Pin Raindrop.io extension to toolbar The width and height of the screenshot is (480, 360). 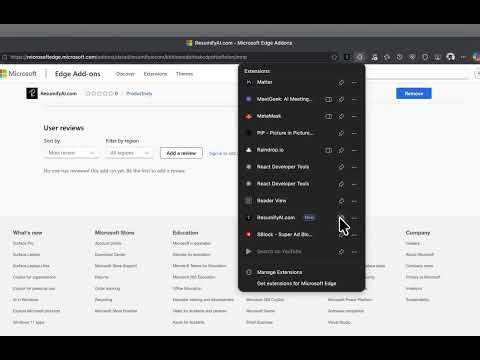pos(341,150)
